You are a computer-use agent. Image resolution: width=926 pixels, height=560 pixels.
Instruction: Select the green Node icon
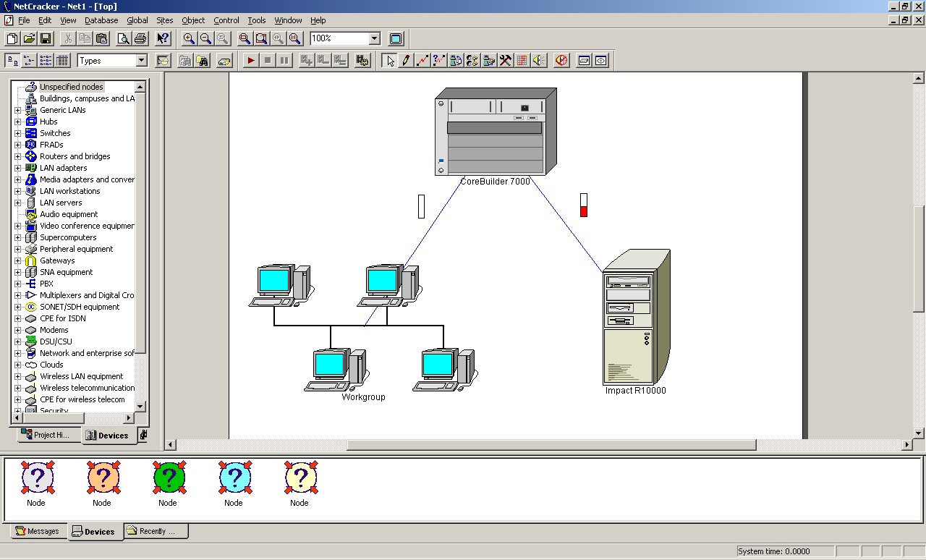[x=168, y=478]
